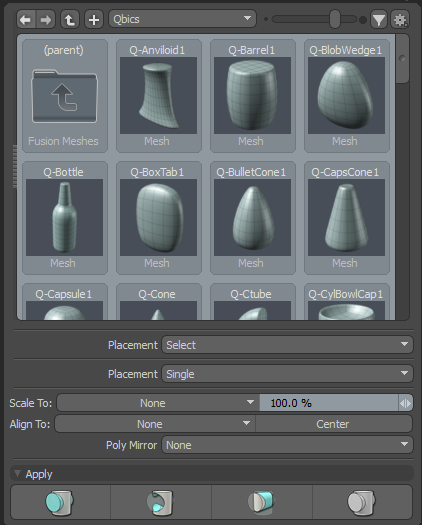Viewport: 422px width, 525px height.
Task: Click the back arrow in preset browser
Action: point(26,20)
